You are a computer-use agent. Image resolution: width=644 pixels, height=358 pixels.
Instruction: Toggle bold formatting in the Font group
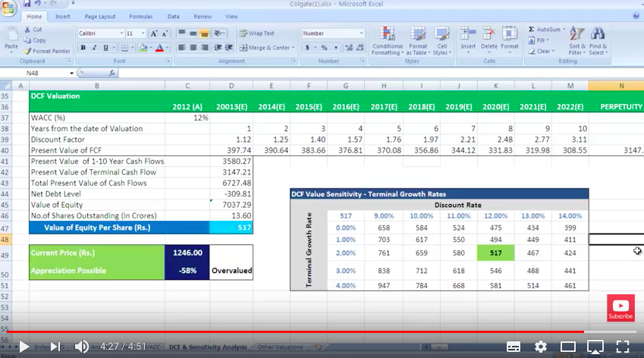pyautogui.click(x=83, y=48)
